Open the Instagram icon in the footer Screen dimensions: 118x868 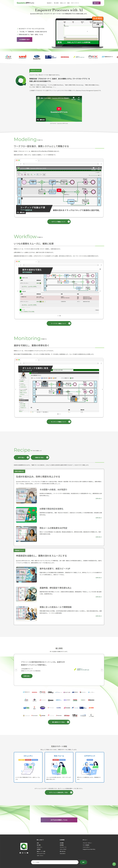[23, 853]
